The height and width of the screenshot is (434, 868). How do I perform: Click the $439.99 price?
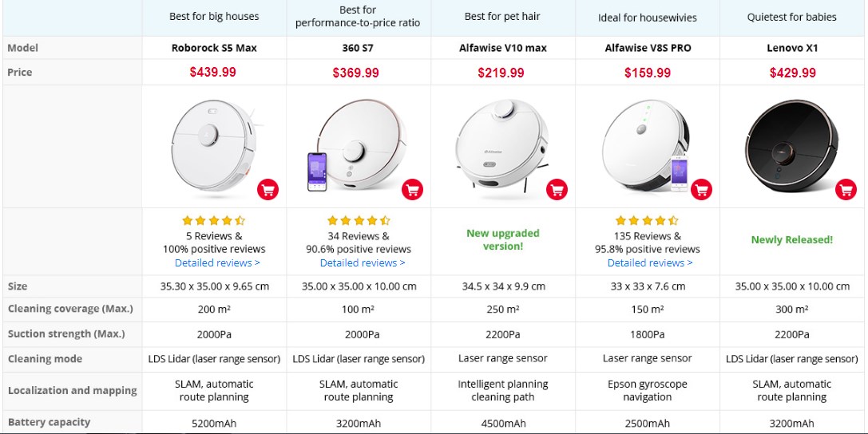pyautogui.click(x=212, y=73)
